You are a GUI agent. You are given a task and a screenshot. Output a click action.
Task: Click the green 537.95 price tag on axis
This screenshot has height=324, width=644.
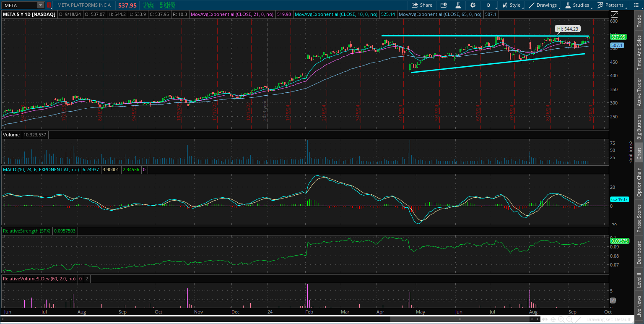618,37
